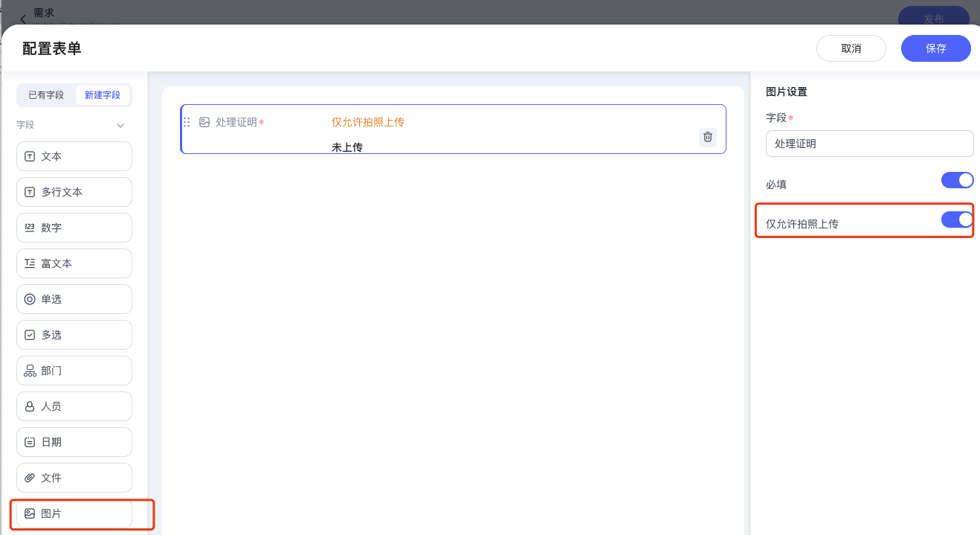Add a 数字 number field

tap(74, 228)
